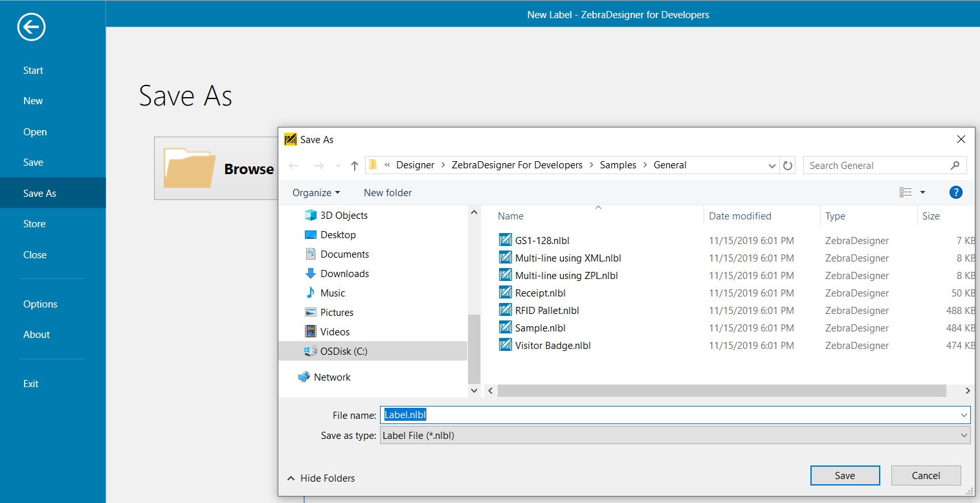Click the RFID Pallet.nlbl label icon
Screen dimensions: 980x503
506,310
